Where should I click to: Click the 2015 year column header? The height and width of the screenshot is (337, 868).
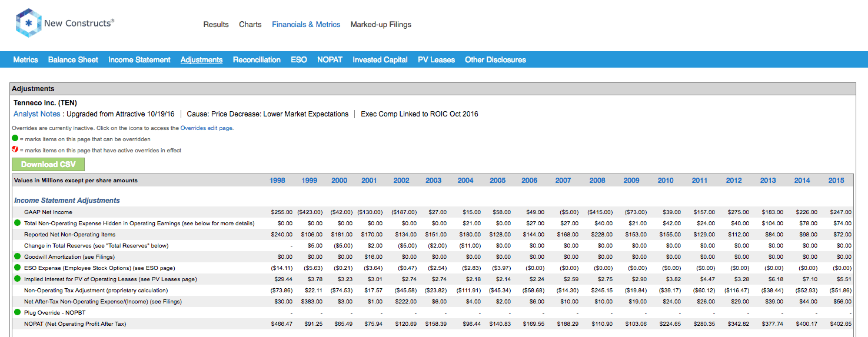836,181
